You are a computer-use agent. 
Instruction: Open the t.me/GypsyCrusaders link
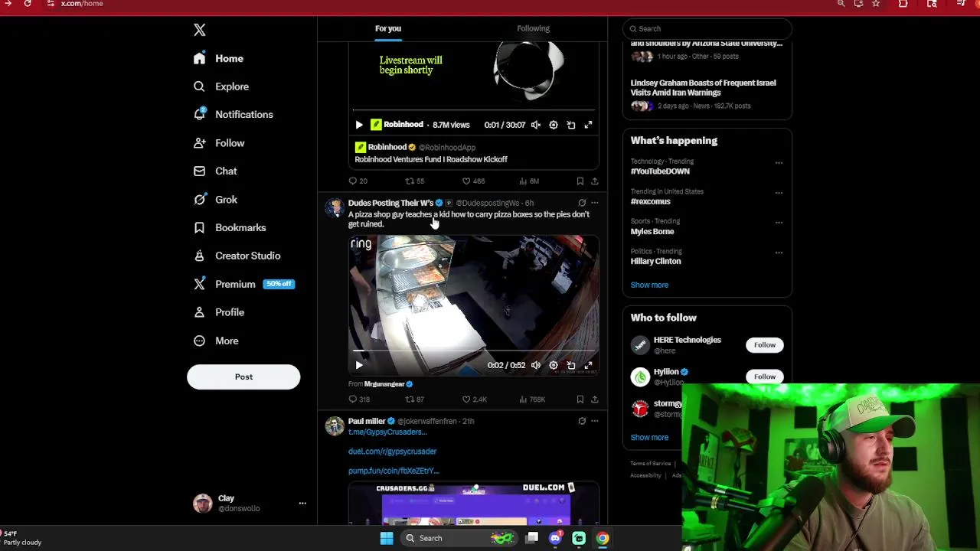387,432
